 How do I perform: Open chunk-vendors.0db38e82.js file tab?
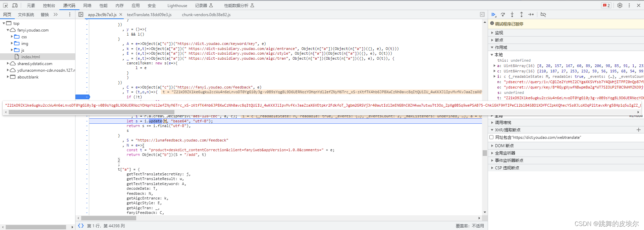[206, 14]
